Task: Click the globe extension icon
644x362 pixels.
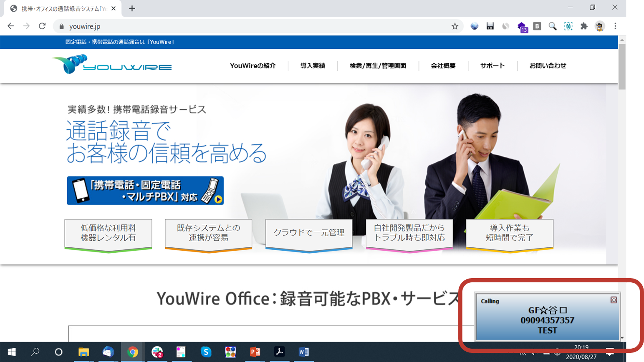Action: 475,26
